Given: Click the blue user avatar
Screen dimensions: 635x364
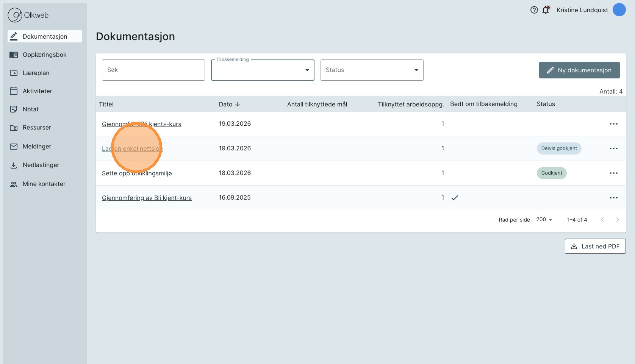Looking at the screenshot, I should (x=619, y=10).
